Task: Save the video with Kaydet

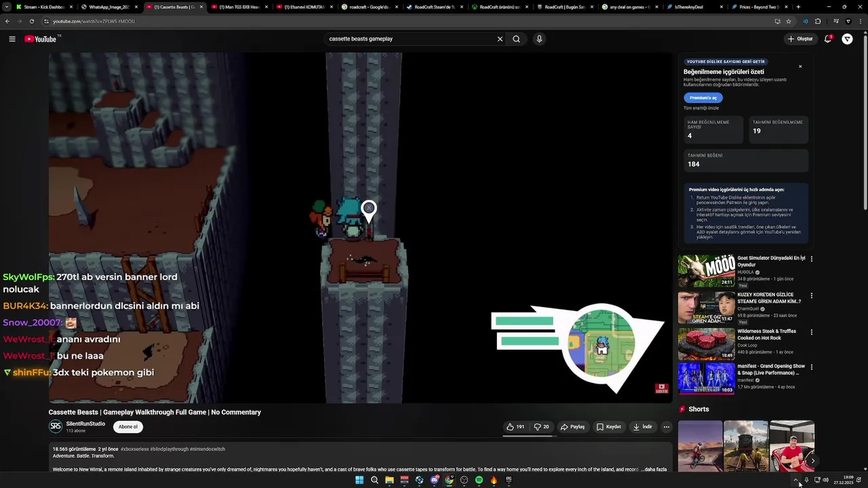Action: 609,427
